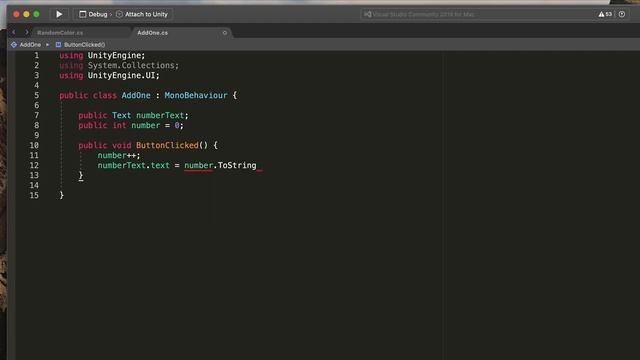Click the '0' value on line 8
The width and height of the screenshot is (640, 360).
(177, 125)
